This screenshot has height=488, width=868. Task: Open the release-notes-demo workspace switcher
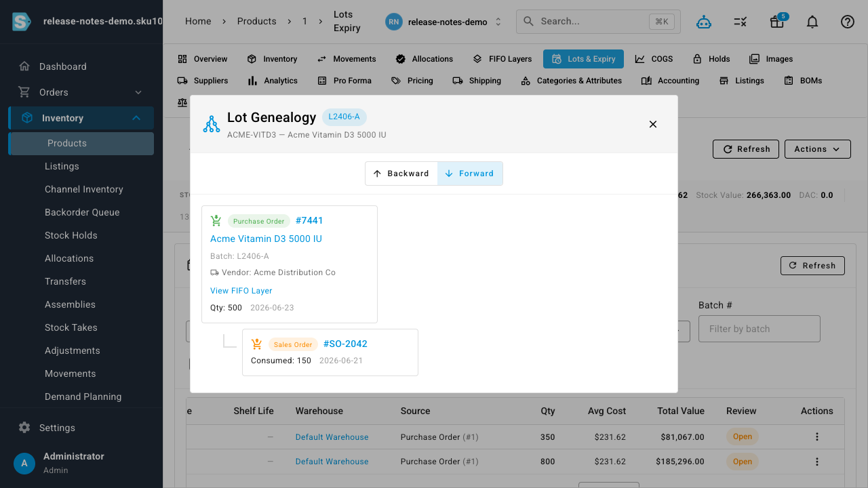[444, 22]
